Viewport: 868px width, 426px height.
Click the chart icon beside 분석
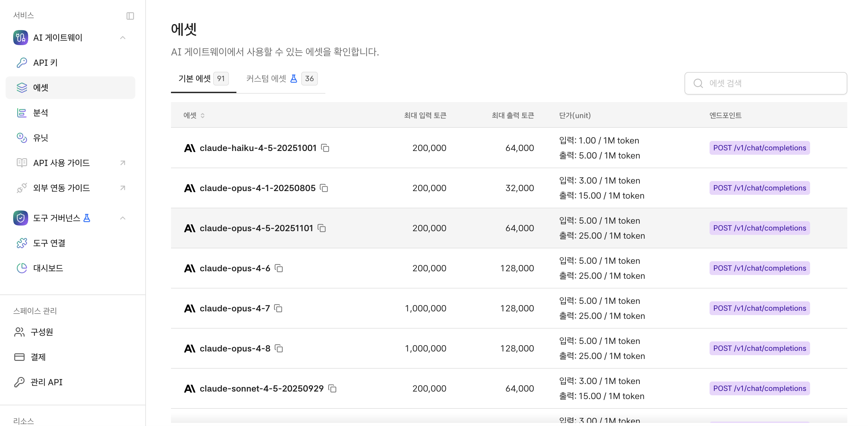(x=22, y=113)
